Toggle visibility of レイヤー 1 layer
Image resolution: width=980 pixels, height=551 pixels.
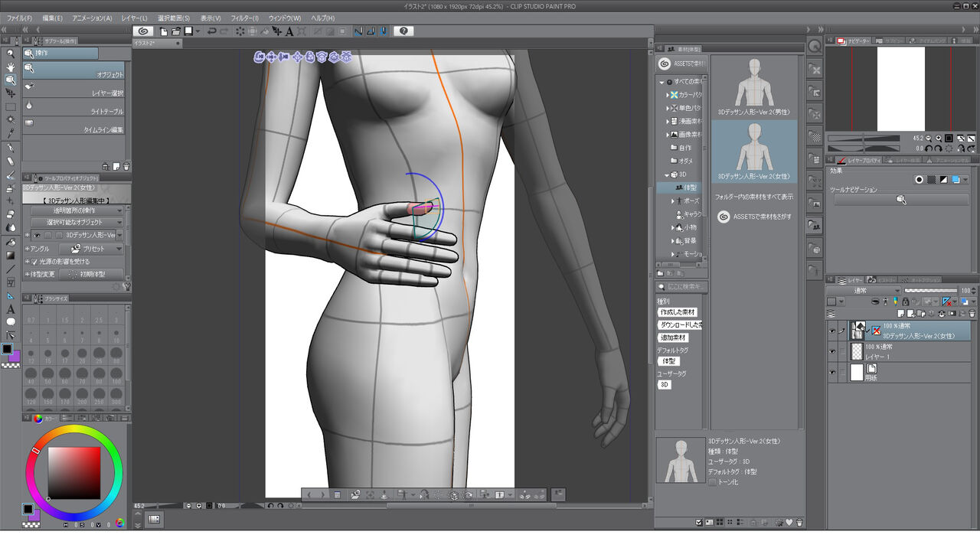coord(832,351)
